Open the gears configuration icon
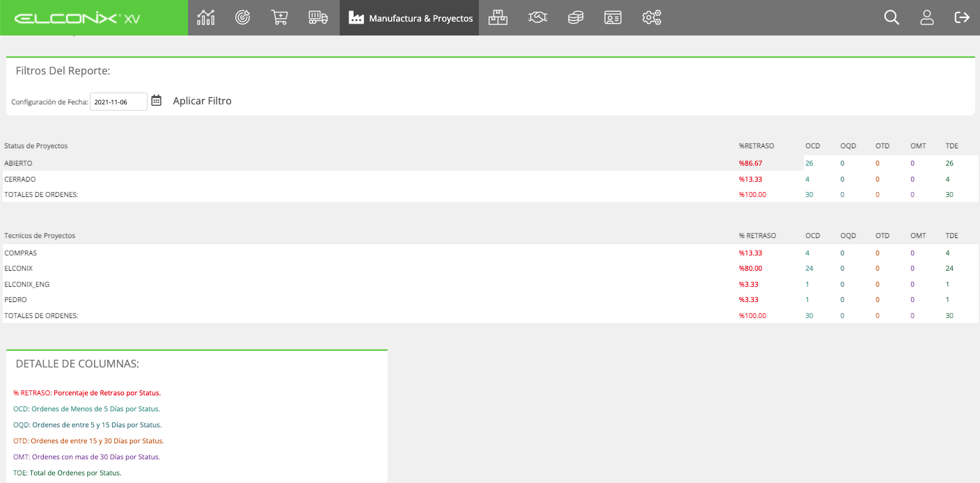The height and width of the screenshot is (483, 980). click(651, 17)
